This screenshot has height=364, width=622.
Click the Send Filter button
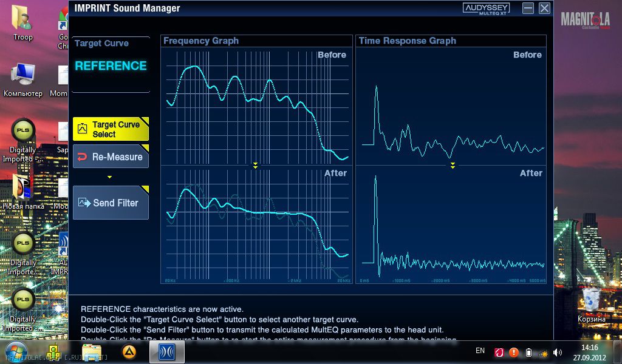coord(111,203)
